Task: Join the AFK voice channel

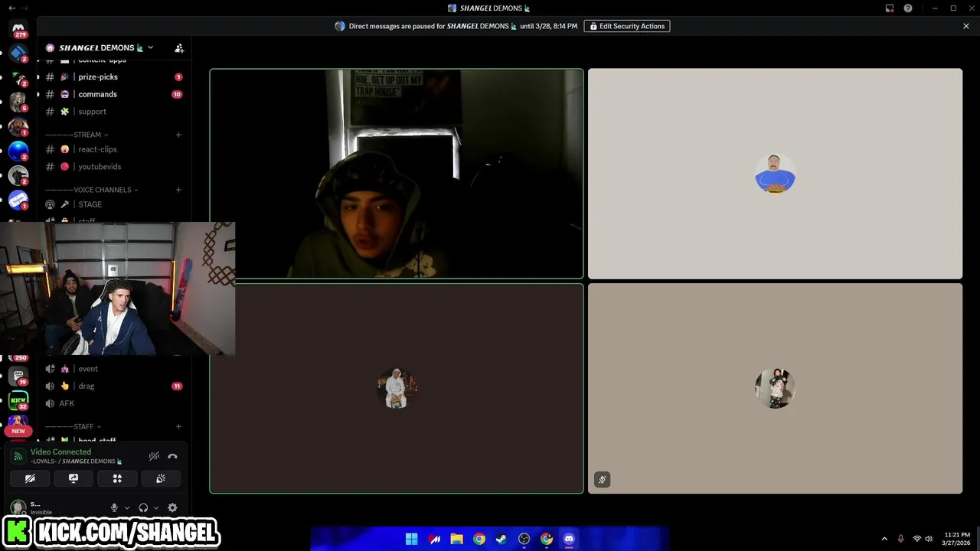Action: coord(114,403)
